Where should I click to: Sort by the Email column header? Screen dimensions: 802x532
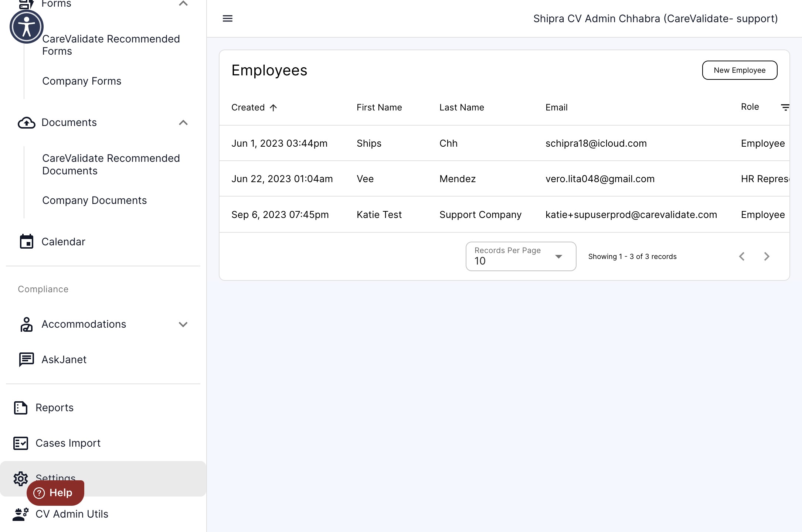[557, 108]
